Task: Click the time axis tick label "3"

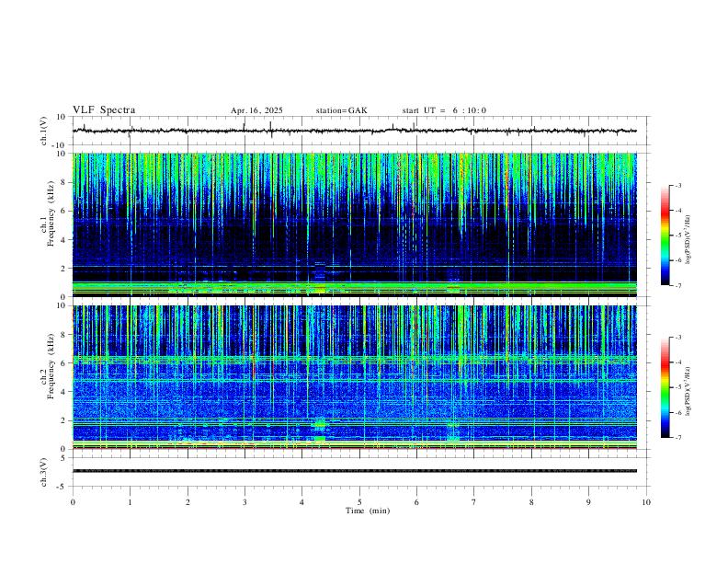Action: click(x=245, y=502)
